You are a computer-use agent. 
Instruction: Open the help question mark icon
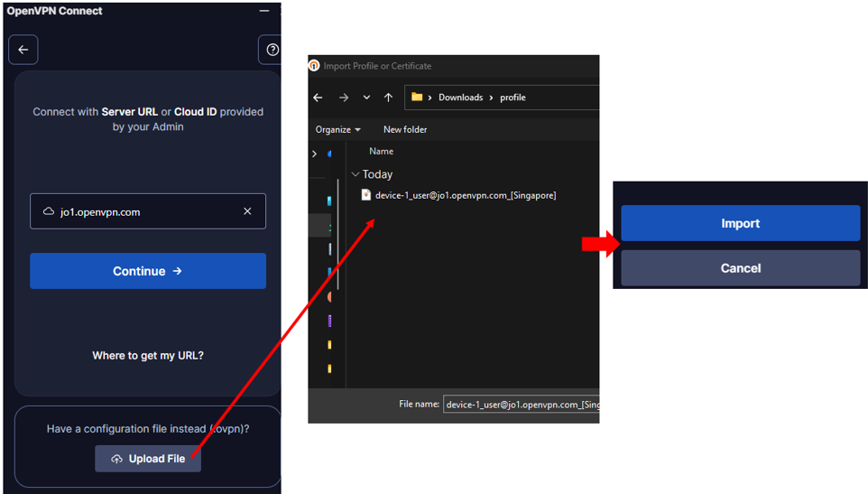point(272,50)
